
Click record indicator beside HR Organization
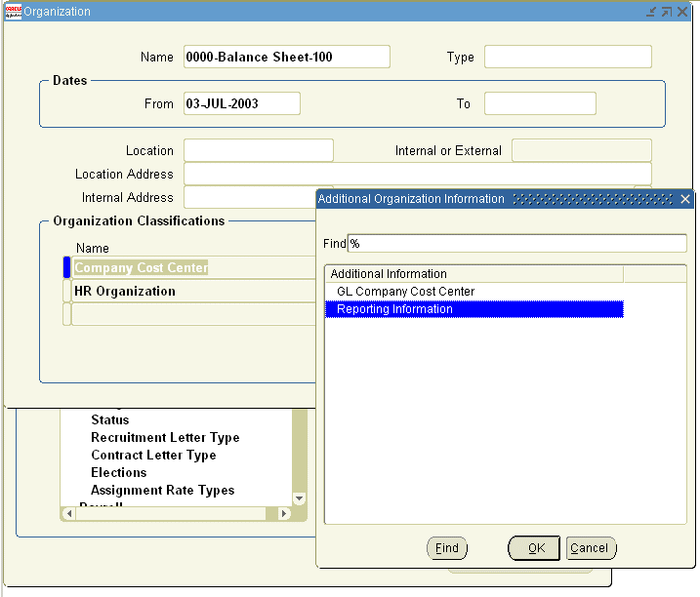[x=66, y=291]
